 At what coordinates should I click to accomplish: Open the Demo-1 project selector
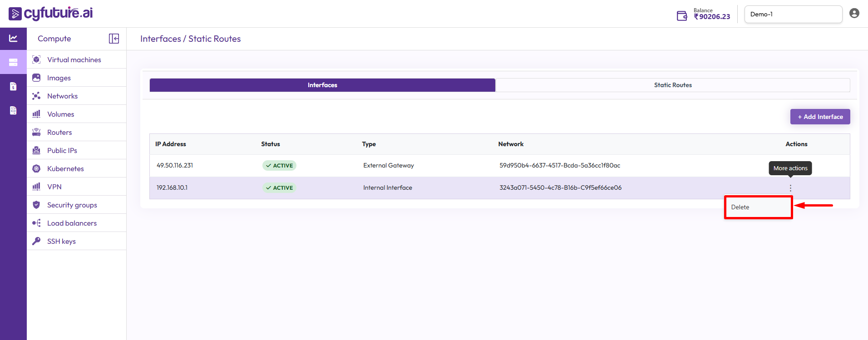pyautogui.click(x=793, y=14)
